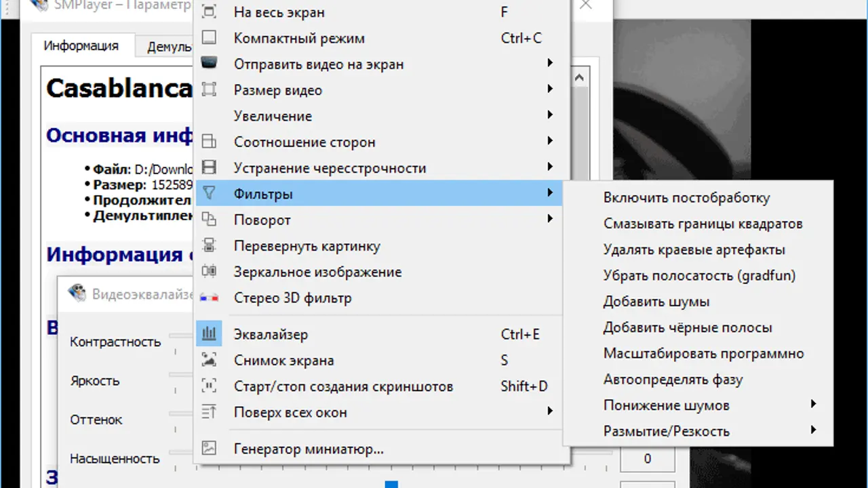
Task: Toggle Включить постобработку filter
Action: (x=686, y=198)
